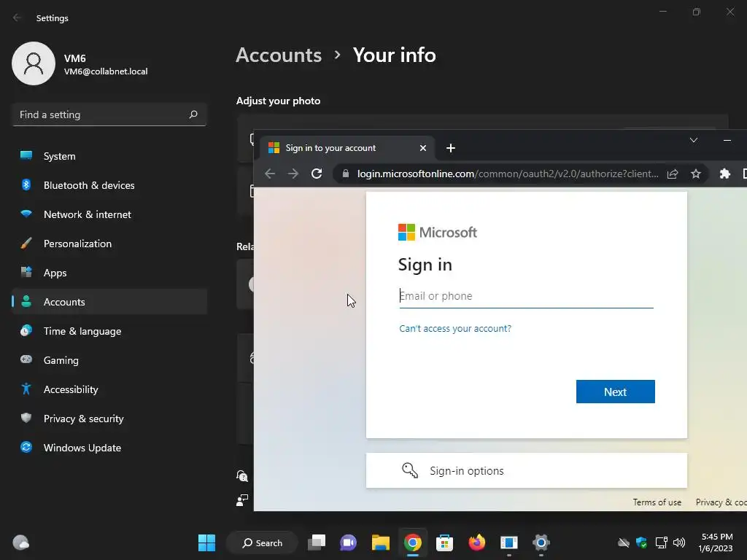Click the Chrome taskbar icon
This screenshot has width=747, height=560.
tap(413, 542)
